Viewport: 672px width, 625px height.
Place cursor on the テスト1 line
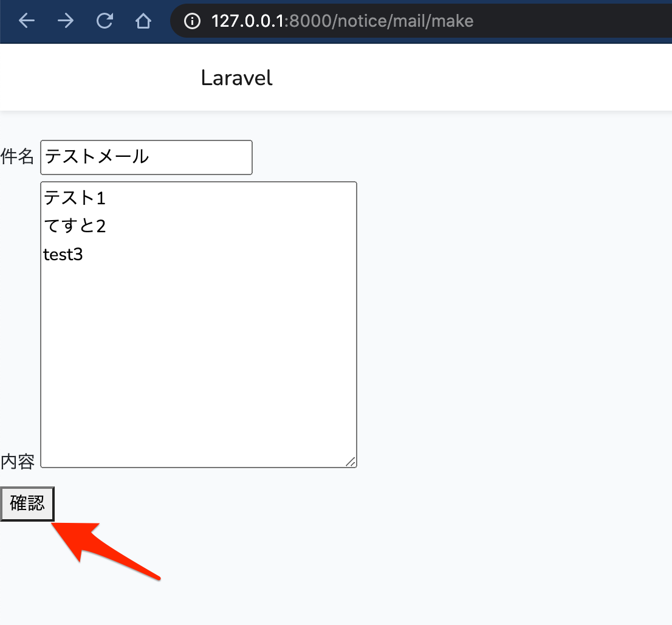click(74, 197)
